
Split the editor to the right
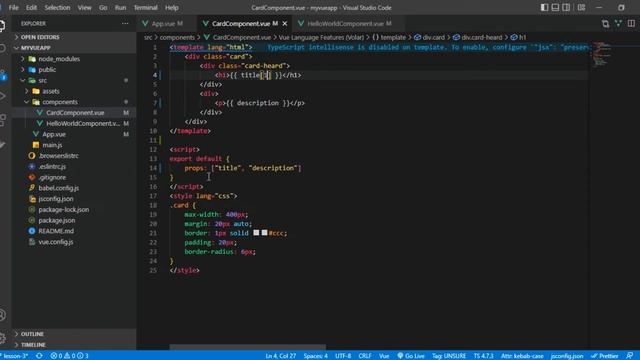[x=631, y=24]
